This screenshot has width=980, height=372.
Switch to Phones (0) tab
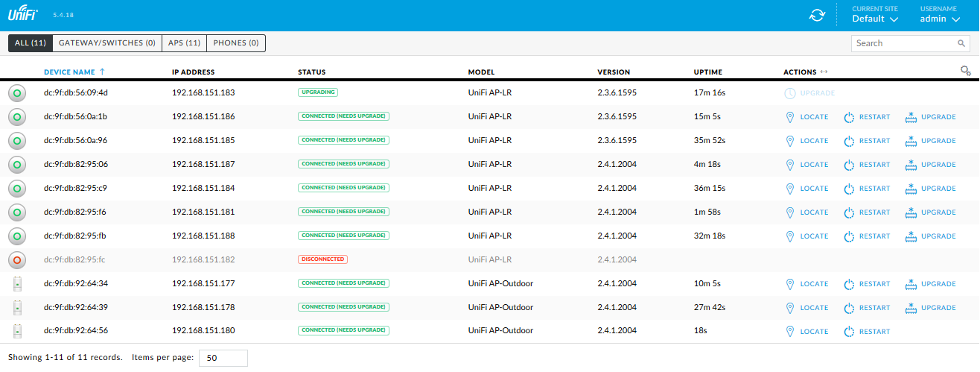tap(236, 43)
